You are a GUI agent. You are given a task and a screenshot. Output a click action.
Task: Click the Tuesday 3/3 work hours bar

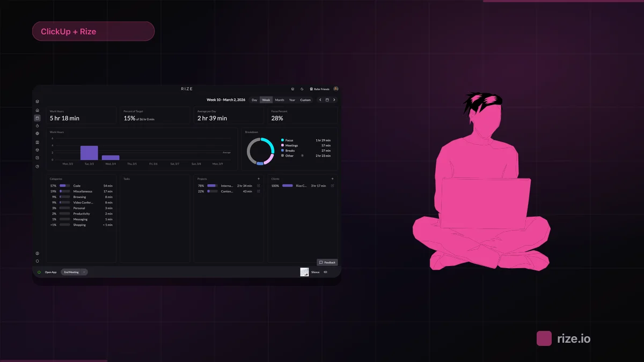[89, 153]
